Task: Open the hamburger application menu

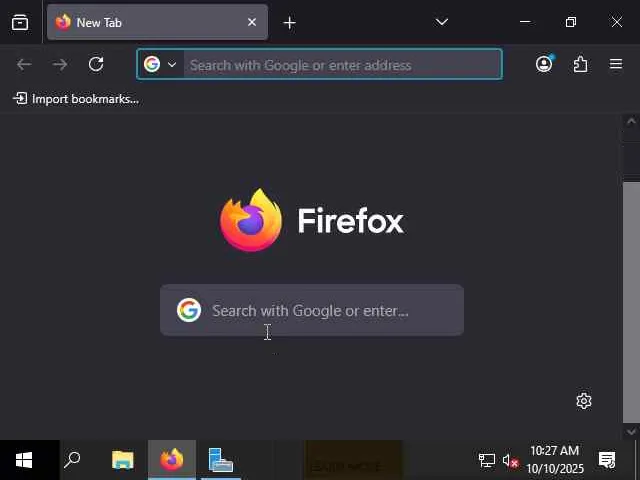Action: 616,64
